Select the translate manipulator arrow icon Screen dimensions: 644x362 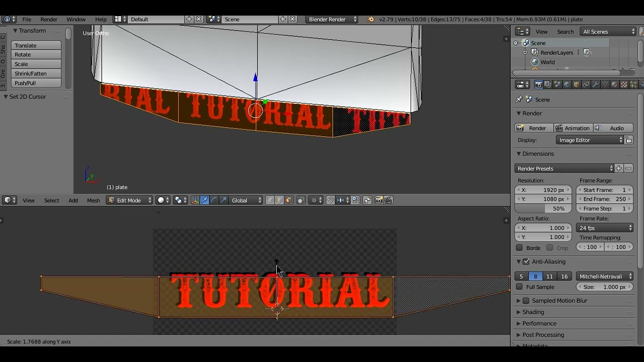(204, 200)
